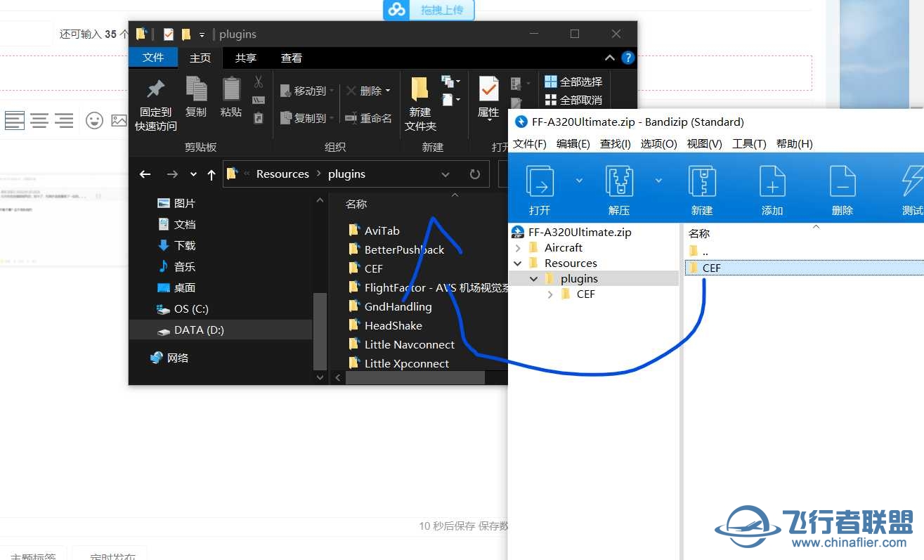Click the scissors Cut icon

click(x=259, y=82)
